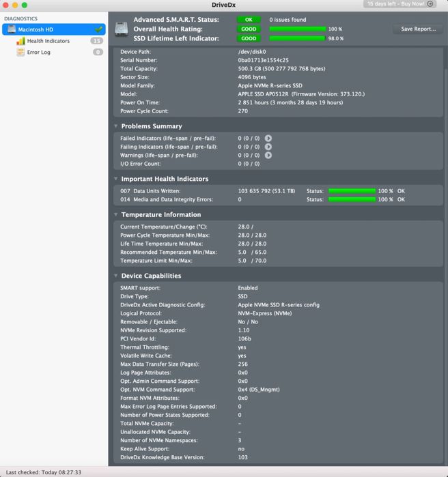The height and width of the screenshot is (477, 448).
Task: Click Save Report button
Action: pyautogui.click(x=418, y=29)
